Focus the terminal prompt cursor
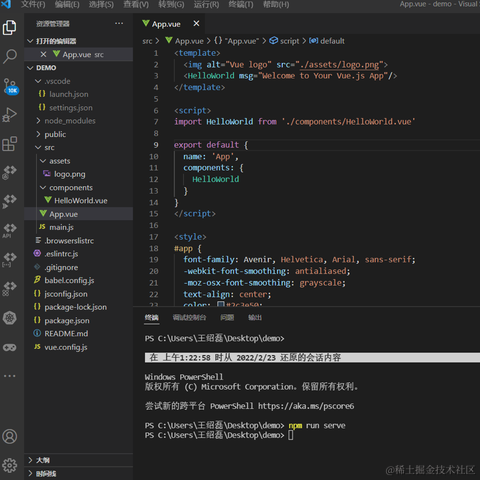Screen dimensions: 480x480 pyautogui.click(x=291, y=435)
